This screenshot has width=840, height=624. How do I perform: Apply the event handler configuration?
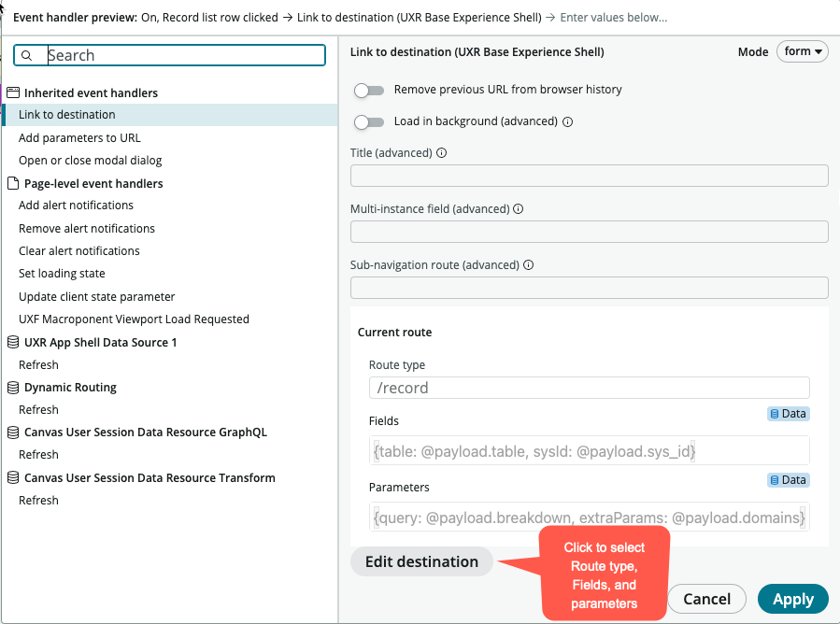(792, 599)
